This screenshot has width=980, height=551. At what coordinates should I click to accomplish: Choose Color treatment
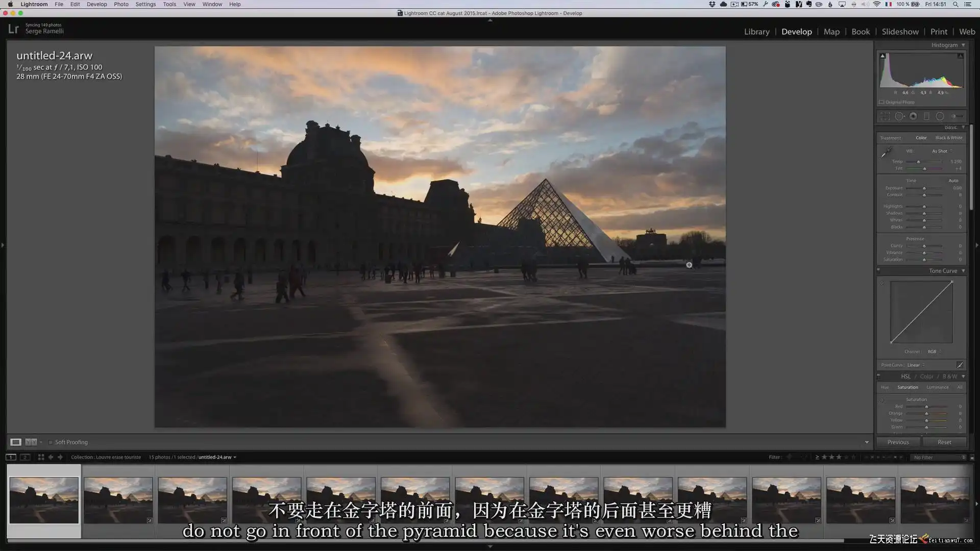[x=921, y=138]
